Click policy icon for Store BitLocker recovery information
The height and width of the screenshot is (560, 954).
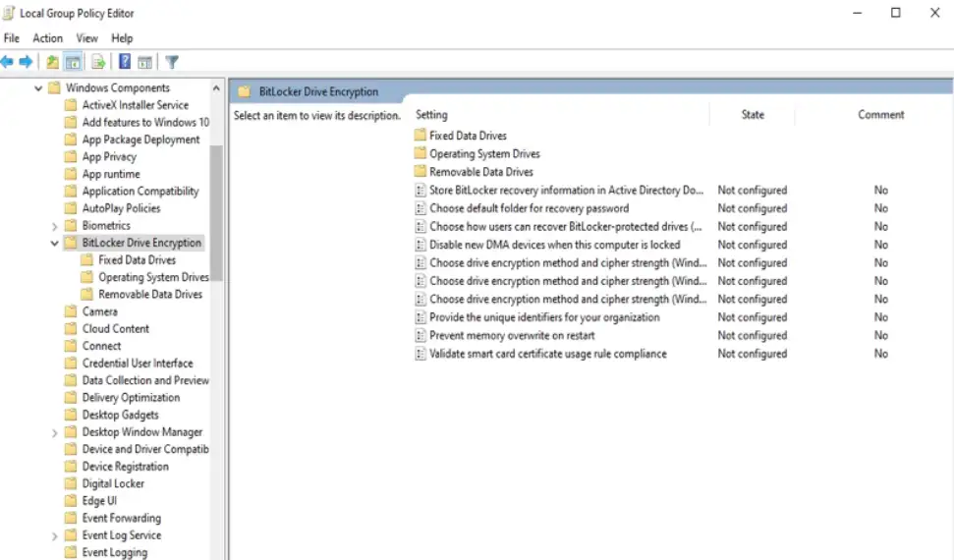(420, 190)
